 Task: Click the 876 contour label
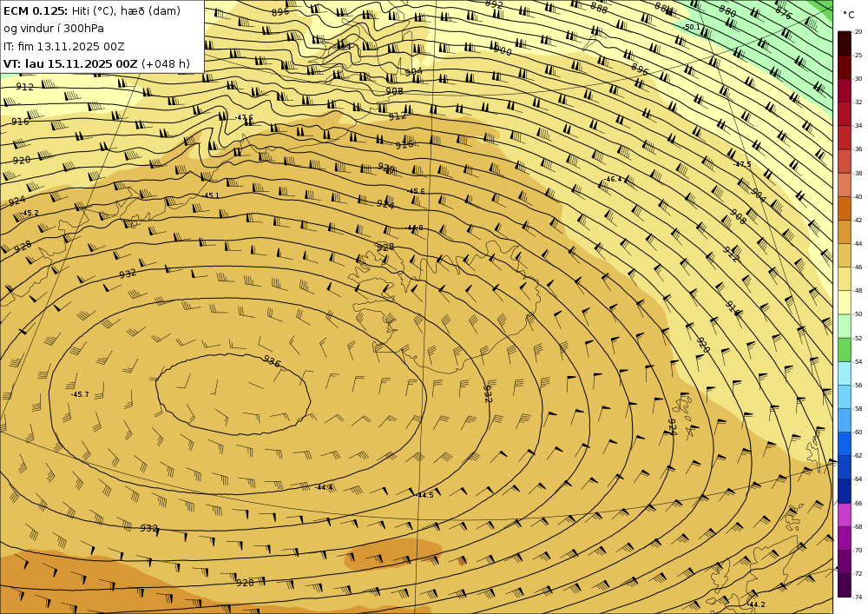(783, 13)
